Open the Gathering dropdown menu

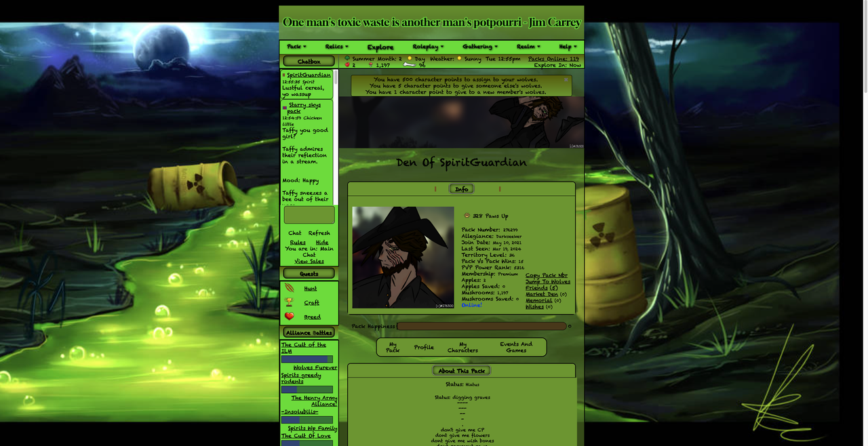(480, 47)
